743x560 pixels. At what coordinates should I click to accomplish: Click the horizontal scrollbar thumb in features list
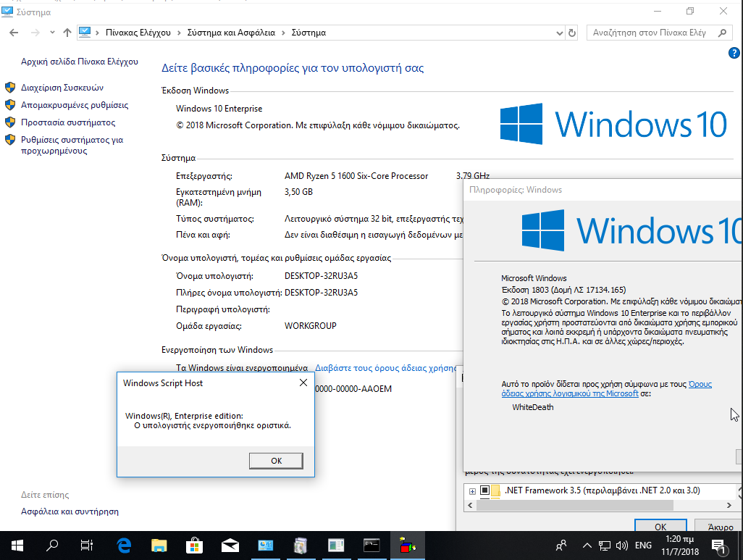pyautogui.click(x=574, y=506)
